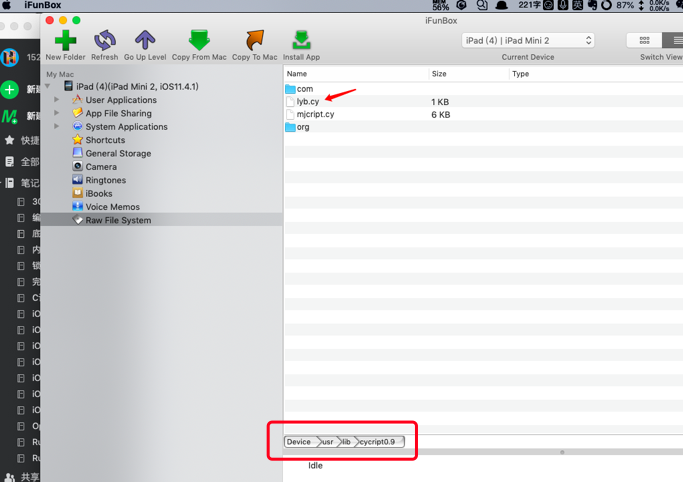Switch to icon grid view

coord(644,41)
